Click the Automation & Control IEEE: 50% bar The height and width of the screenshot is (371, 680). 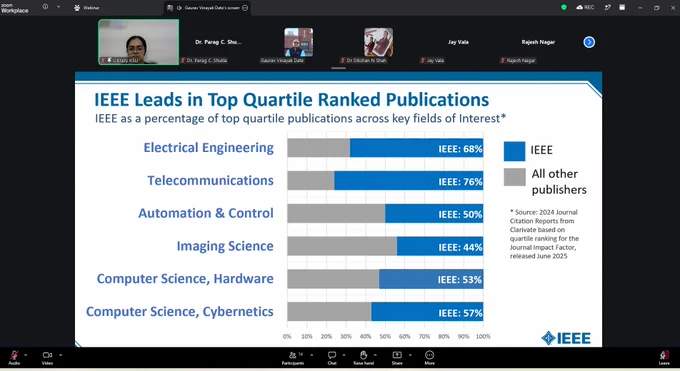tap(434, 213)
